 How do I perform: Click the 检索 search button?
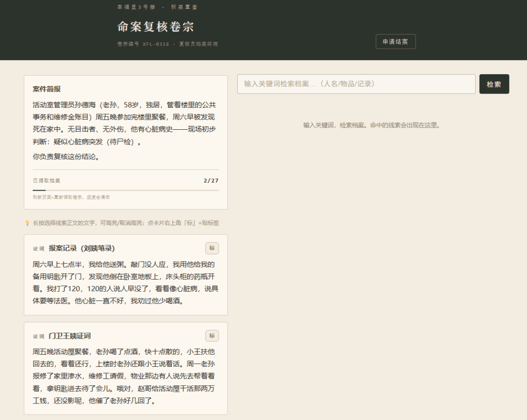click(x=494, y=84)
